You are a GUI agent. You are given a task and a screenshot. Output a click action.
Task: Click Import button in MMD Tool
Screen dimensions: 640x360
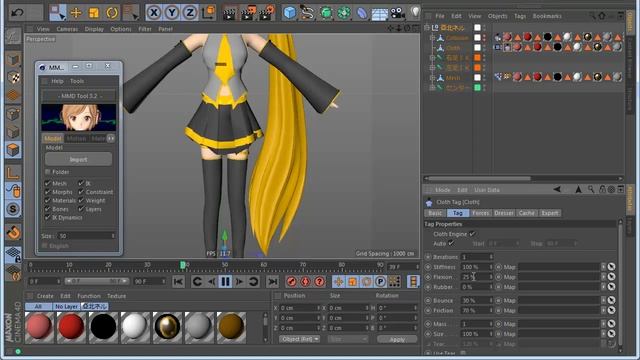78,159
